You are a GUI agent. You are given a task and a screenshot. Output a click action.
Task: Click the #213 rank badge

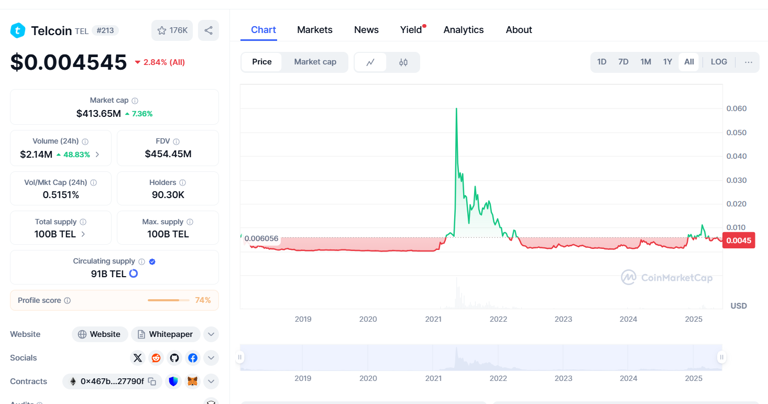[105, 31]
